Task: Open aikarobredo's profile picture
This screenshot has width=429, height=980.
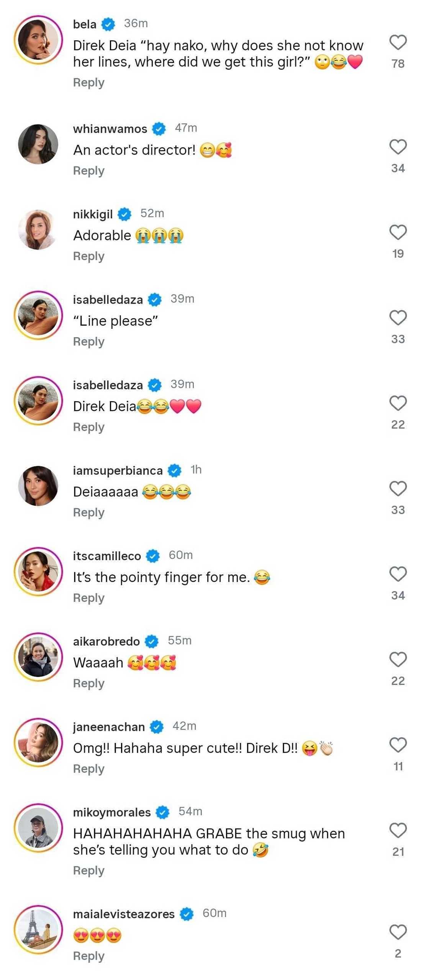Action: pyautogui.click(x=38, y=657)
